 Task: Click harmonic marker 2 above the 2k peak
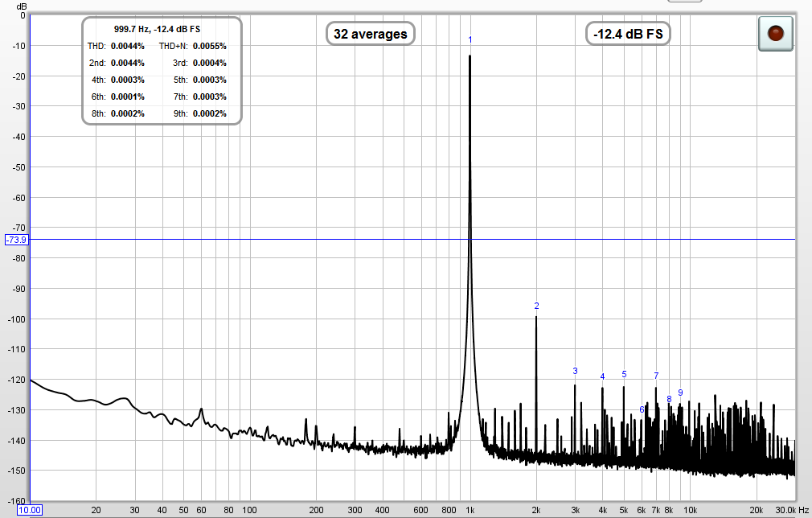coord(536,306)
